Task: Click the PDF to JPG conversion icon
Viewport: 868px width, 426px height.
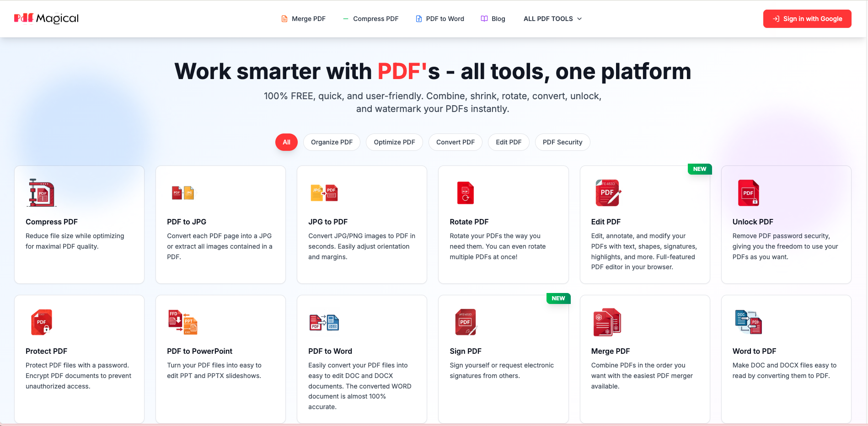Action: tap(183, 192)
